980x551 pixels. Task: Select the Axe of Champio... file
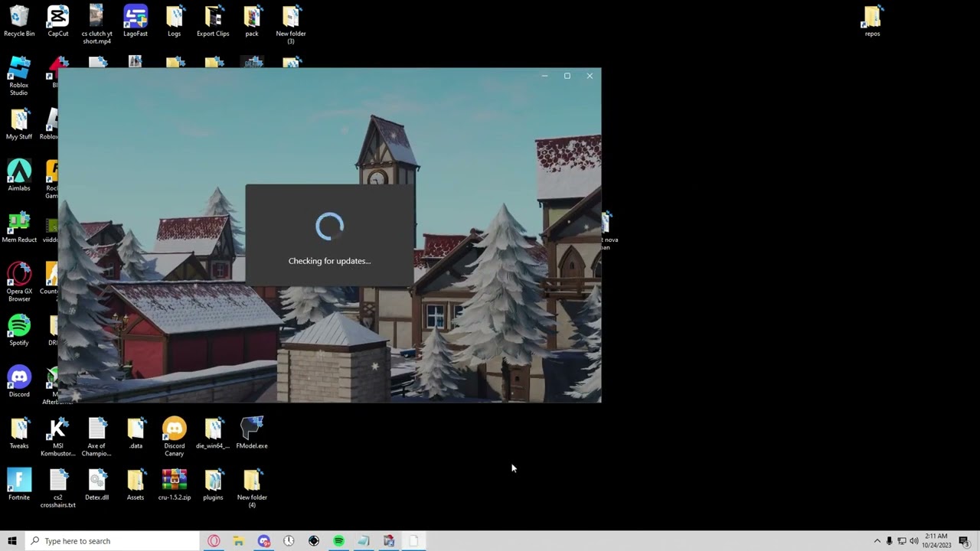tap(96, 437)
